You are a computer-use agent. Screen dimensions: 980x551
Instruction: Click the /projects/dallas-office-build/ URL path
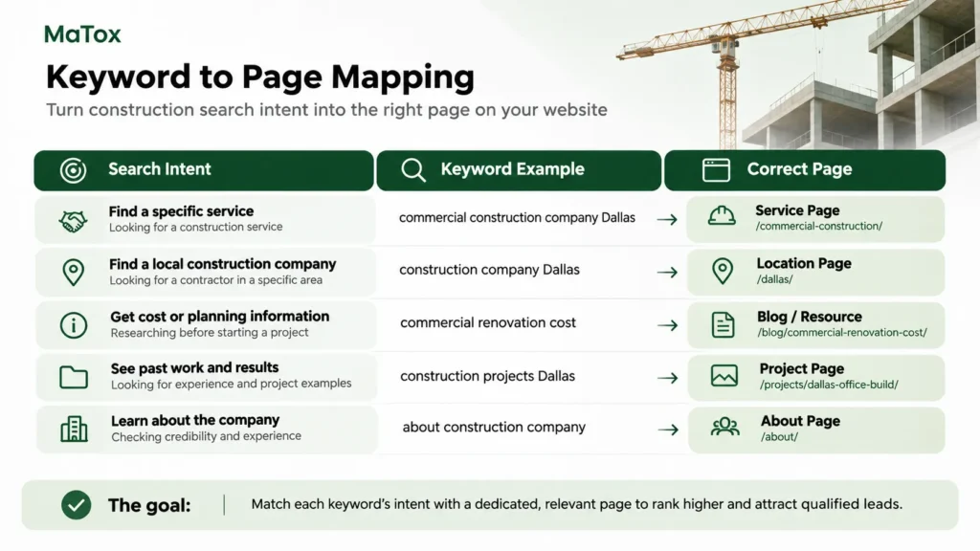[829, 385]
